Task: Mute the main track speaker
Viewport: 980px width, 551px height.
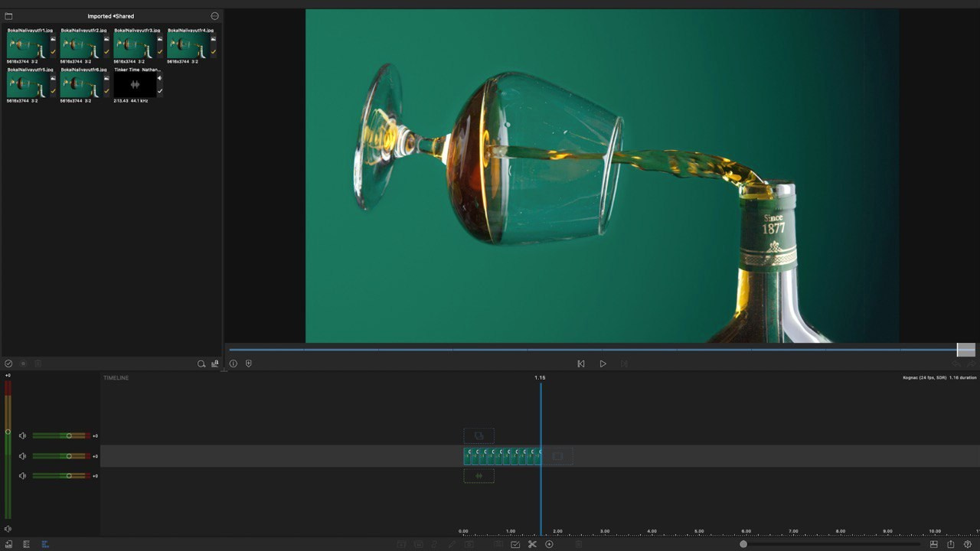Action: tap(23, 456)
